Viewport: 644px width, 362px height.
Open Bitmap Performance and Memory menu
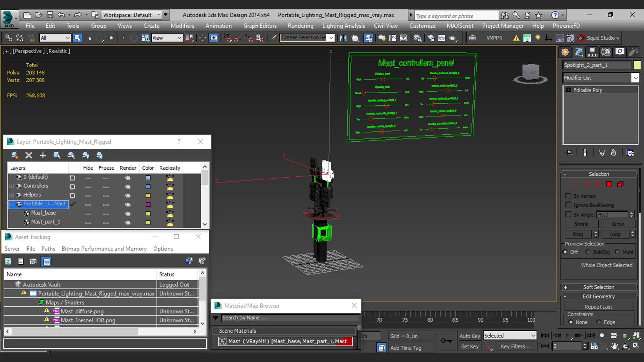104,249
